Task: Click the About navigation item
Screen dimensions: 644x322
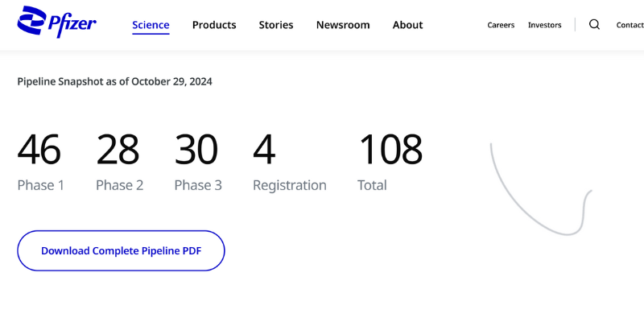Action: coord(407,25)
